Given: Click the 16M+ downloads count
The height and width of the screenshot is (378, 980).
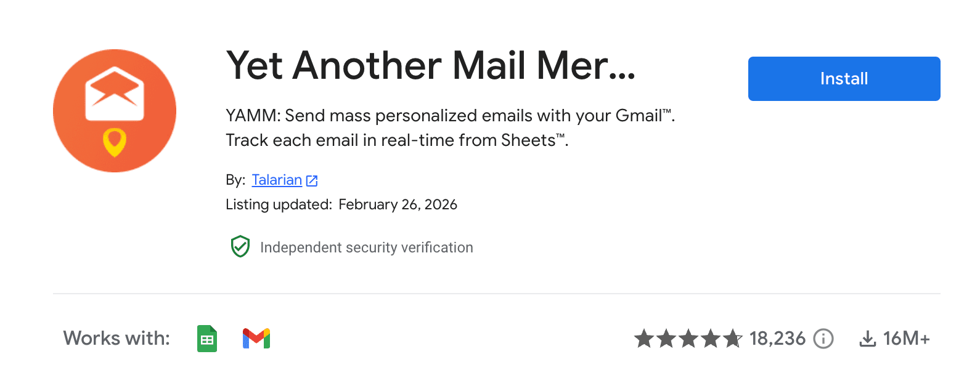Looking at the screenshot, I should 906,339.
